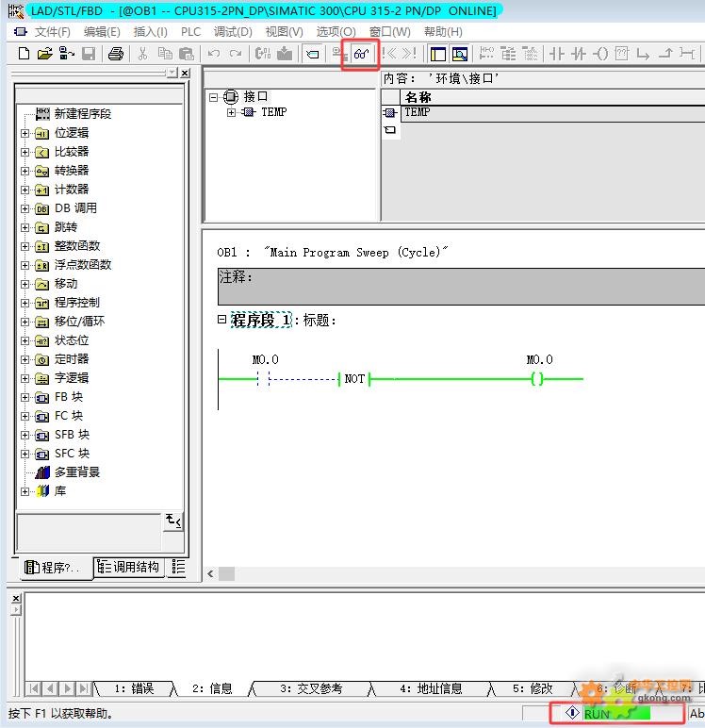705x728 pixels.
Task: Click the Redo arrow icon
Action: [x=236, y=54]
